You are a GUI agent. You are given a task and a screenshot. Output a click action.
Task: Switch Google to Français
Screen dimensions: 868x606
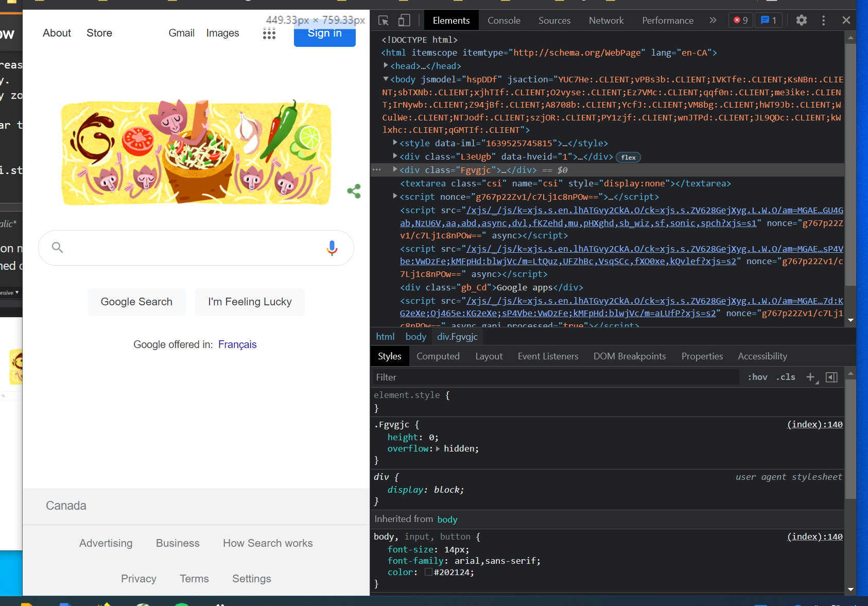click(x=237, y=344)
